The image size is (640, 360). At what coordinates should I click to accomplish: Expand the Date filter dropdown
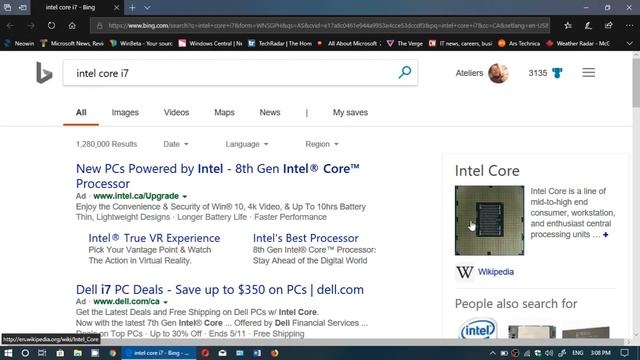click(x=176, y=144)
